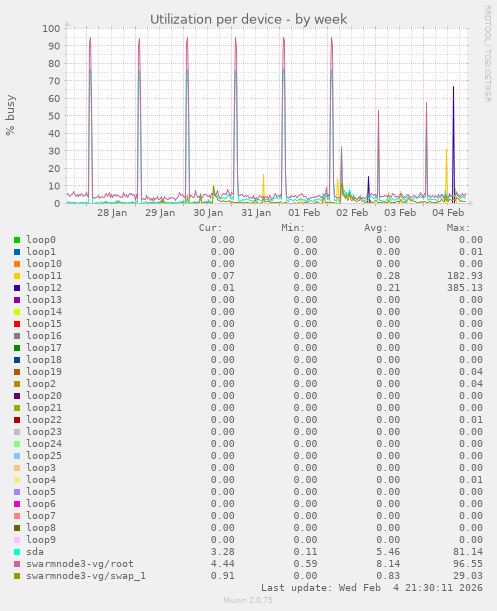The height and width of the screenshot is (611, 497).
Task: Click the loop10 legend label
Action: 44,264
